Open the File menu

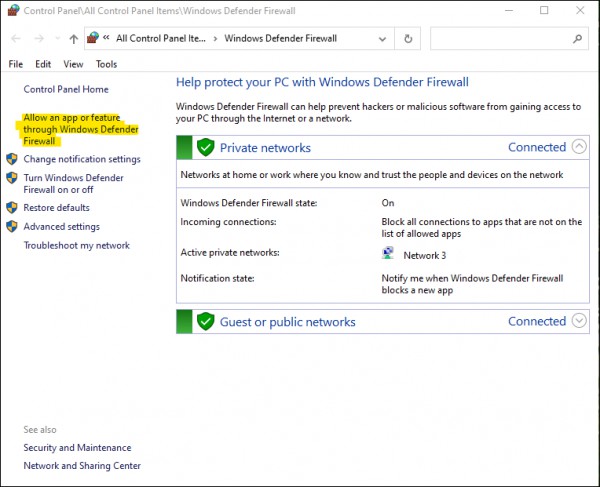pos(16,64)
